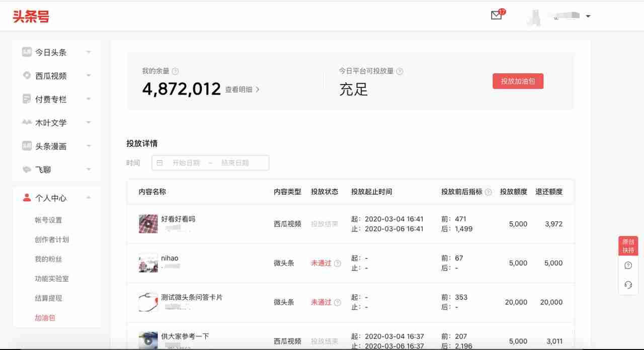Click the 退还额度 column header
This screenshot has width=644, height=350.
(549, 192)
